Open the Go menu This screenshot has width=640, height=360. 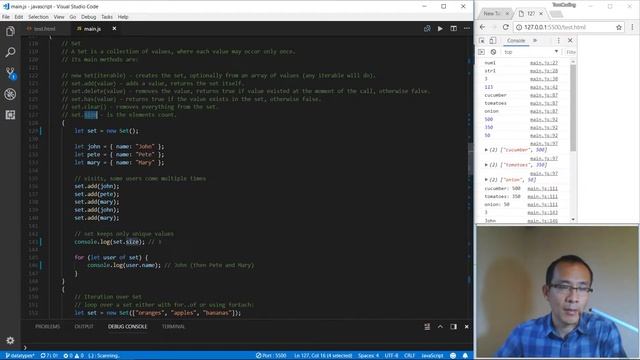click(x=73, y=17)
